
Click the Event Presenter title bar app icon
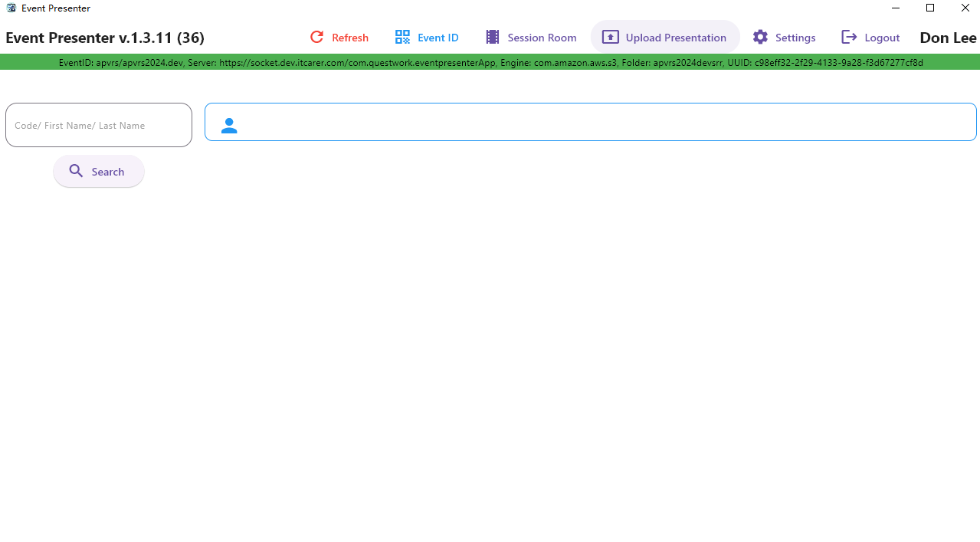pos(11,8)
